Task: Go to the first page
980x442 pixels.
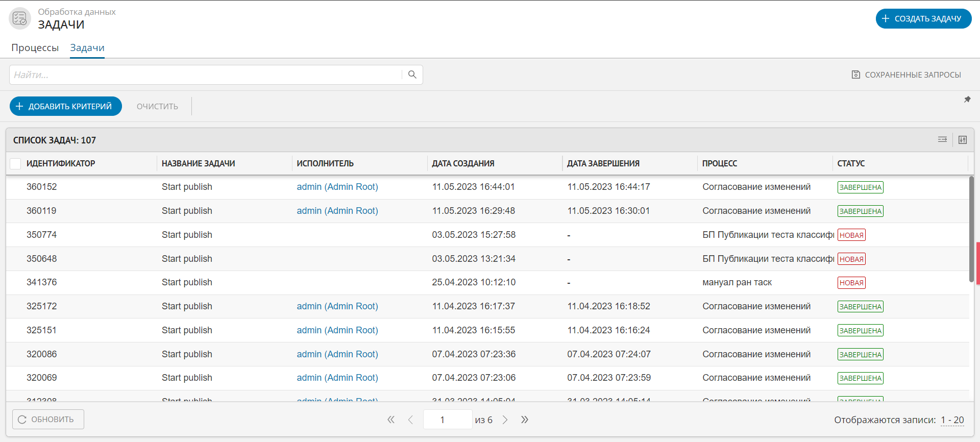Action: (x=391, y=420)
